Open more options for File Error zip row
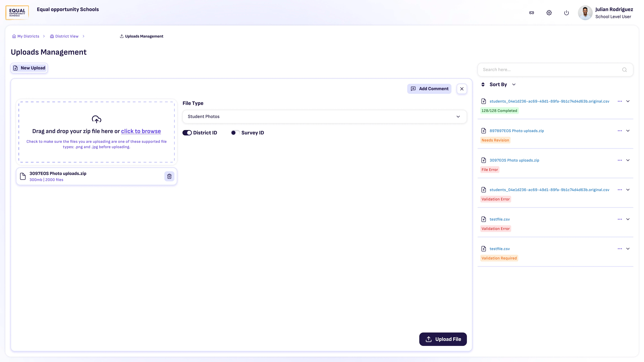 pos(620,160)
